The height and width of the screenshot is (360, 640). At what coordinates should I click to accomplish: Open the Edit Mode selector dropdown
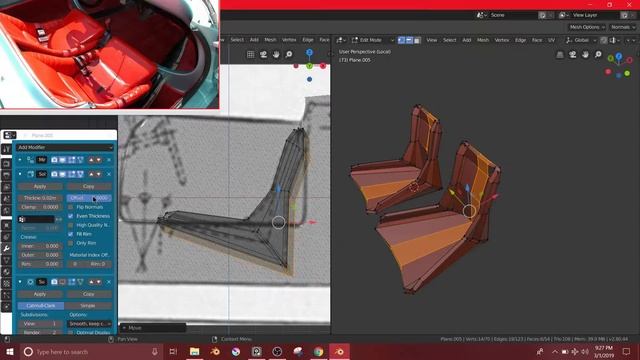(372, 40)
